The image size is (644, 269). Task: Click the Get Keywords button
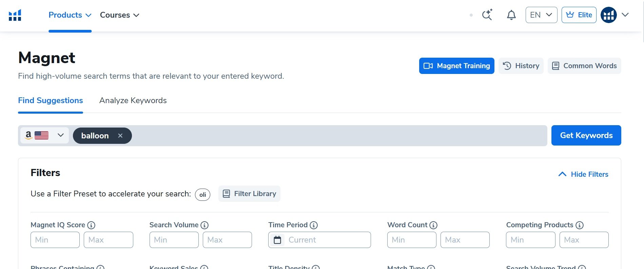[586, 135]
